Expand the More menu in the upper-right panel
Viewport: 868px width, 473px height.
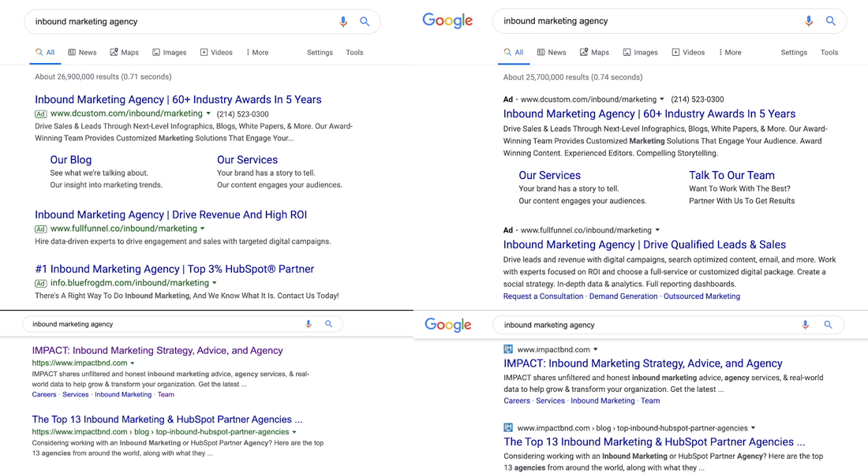(730, 53)
